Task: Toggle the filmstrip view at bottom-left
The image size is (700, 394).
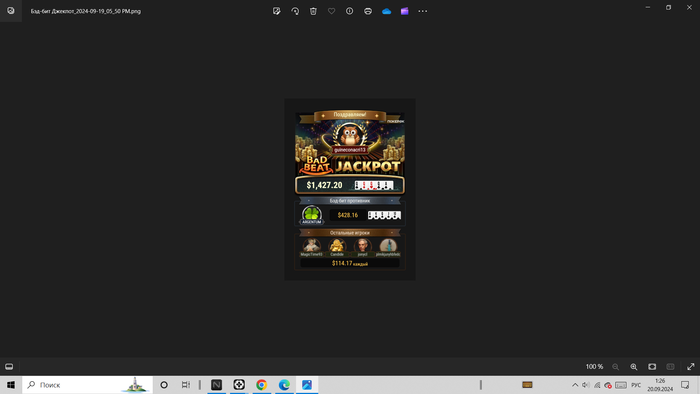Action: [x=9, y=366]
